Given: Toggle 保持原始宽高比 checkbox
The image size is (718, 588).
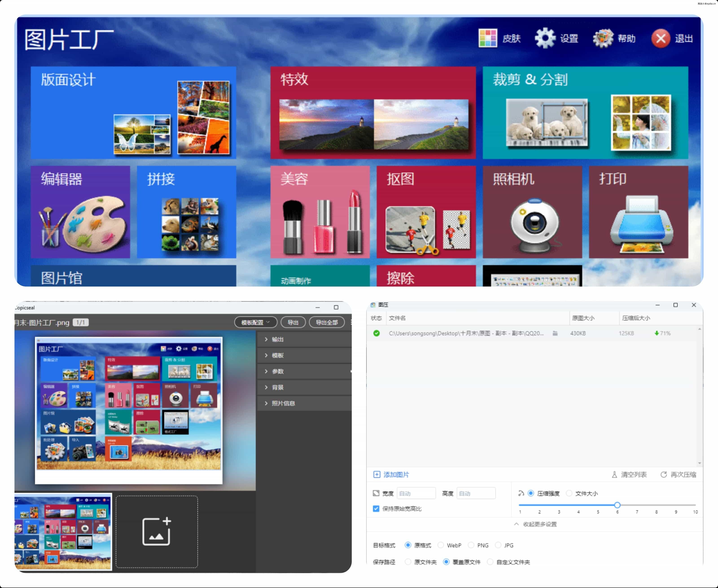Looking at the screenshot, I should 376,509.
